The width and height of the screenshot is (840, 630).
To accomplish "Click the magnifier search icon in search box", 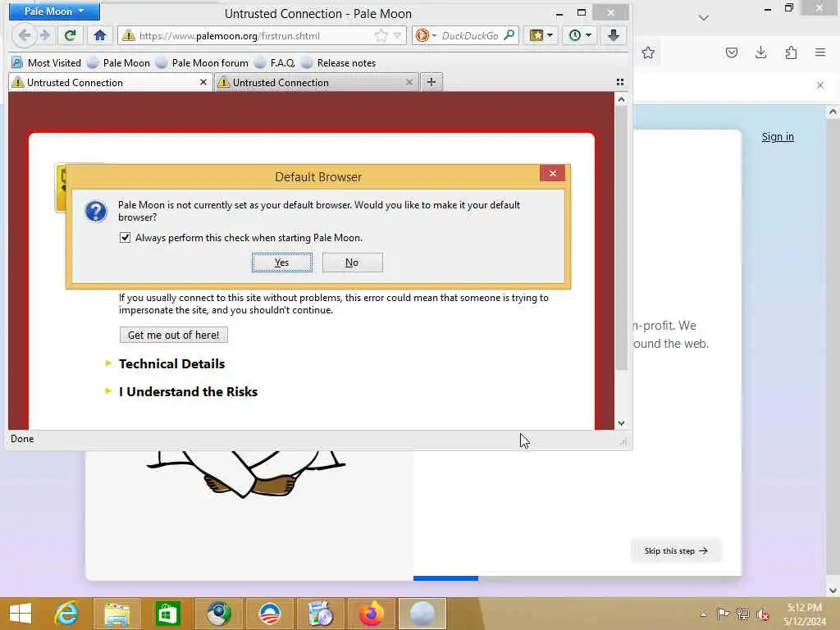I will (x=509, y=35).
